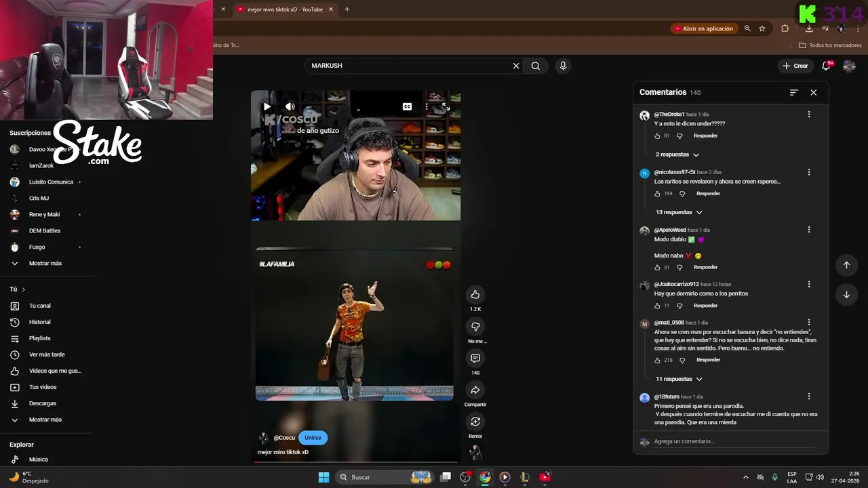The width and height of the screenshot is (868, 488).
Task: Mute the short's volume speaker icon
Action: click(x=290, y=106)
